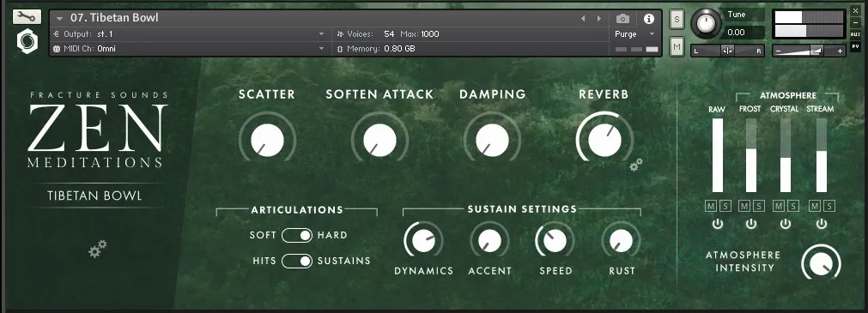
Task: Open reverb settings gear icon
Action: click(636, 165)
